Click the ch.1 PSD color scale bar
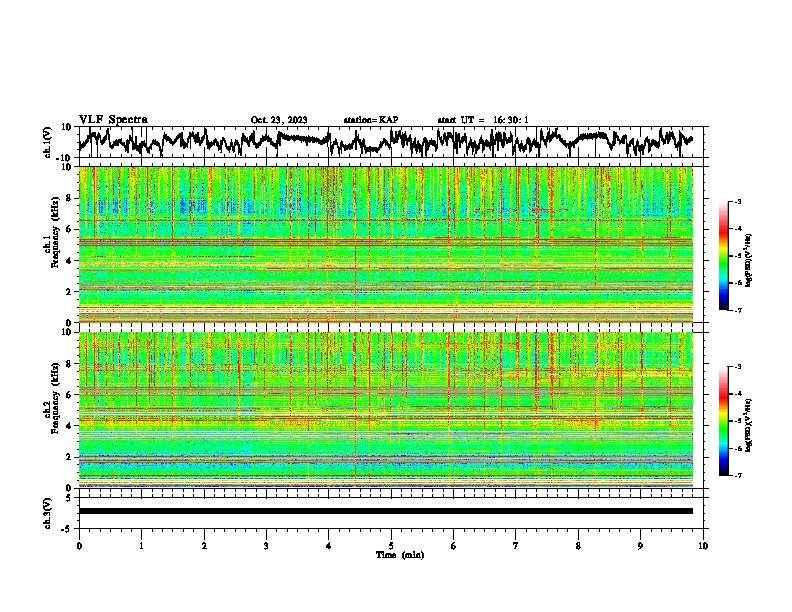Viewport: 792px width, 612px height. pyautogui.click(x=724, y=256)
